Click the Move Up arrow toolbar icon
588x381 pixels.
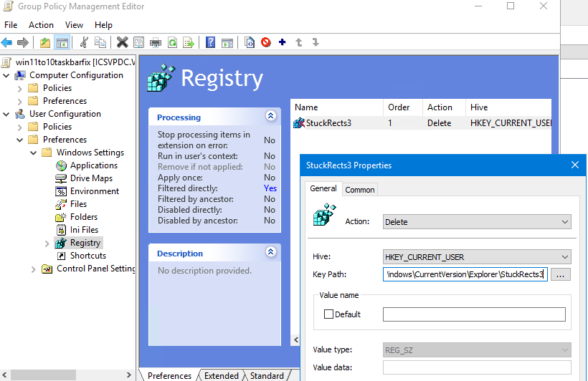pos(299,42)
